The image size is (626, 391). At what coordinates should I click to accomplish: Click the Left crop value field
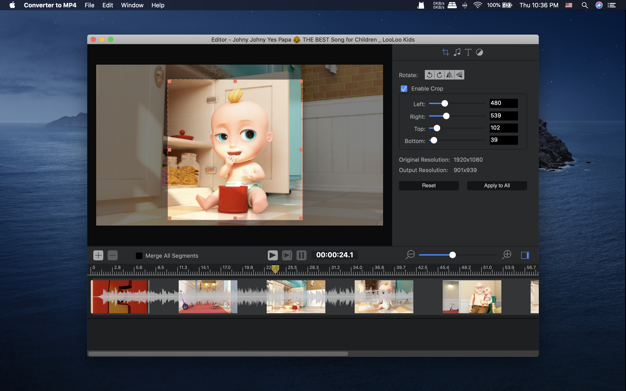point(504,103)
